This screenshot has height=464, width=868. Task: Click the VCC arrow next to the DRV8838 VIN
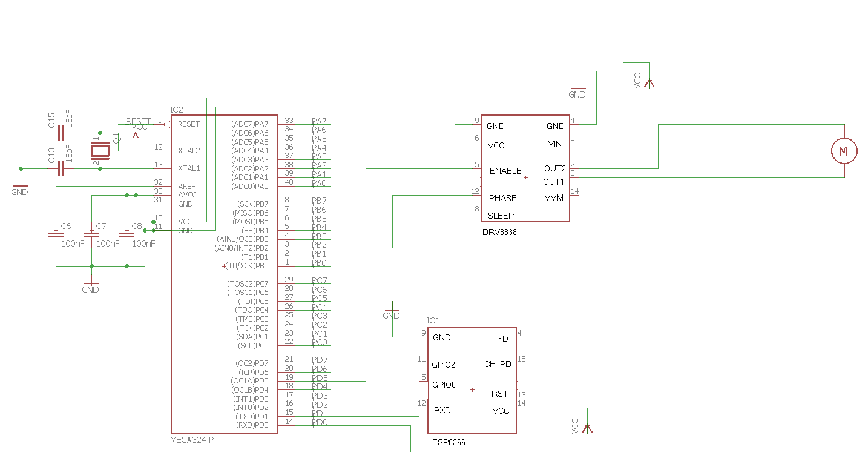point(649,83)
